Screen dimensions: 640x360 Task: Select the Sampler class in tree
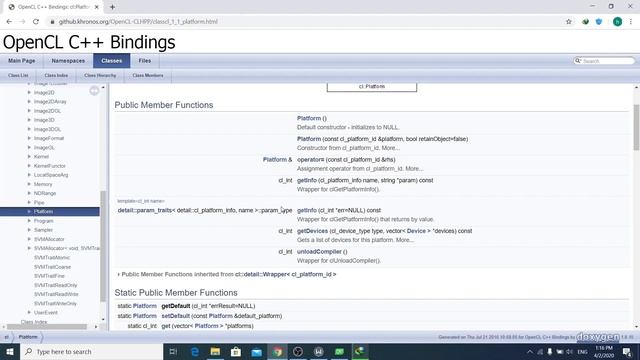pos(43,230)
